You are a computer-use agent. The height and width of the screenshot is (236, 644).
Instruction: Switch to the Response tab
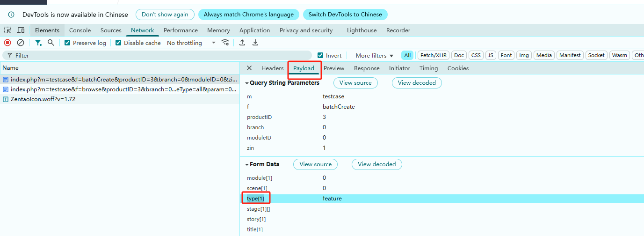(x=367, y=68)
